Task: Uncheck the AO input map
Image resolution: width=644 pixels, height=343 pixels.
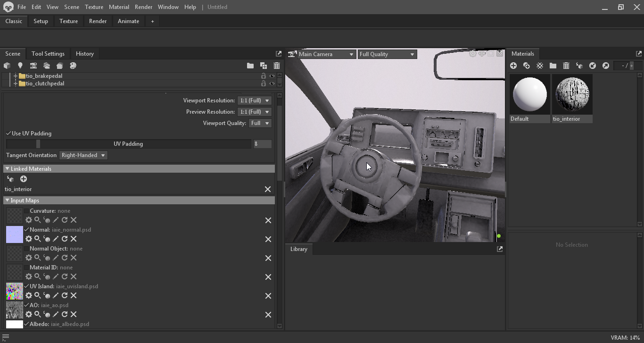Action: coord(26,305)
